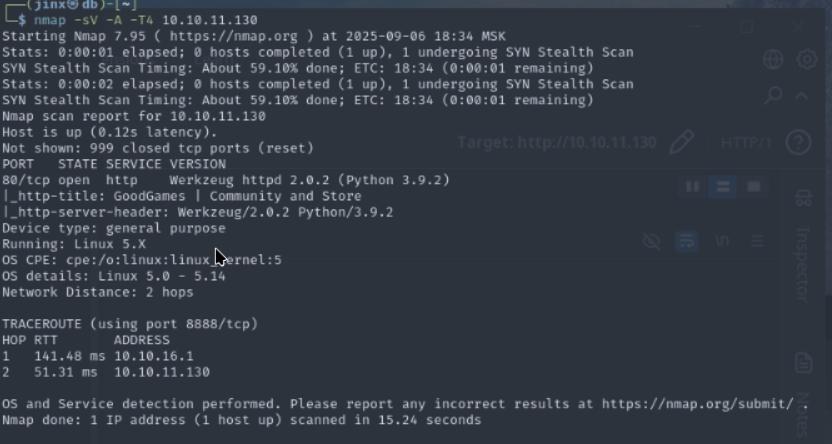832x444 pixels.
Task: Open the hamburger options menu icon
Action: tap(757, 241)
